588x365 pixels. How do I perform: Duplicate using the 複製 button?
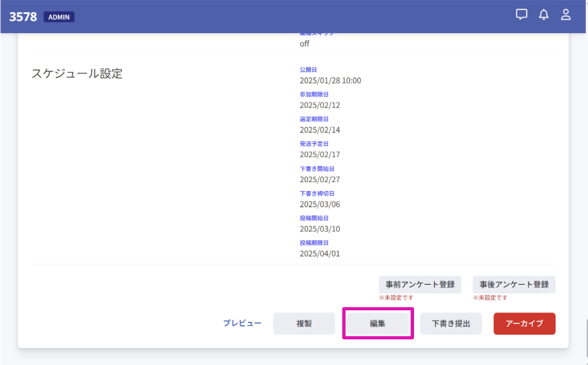pos(303,324)
